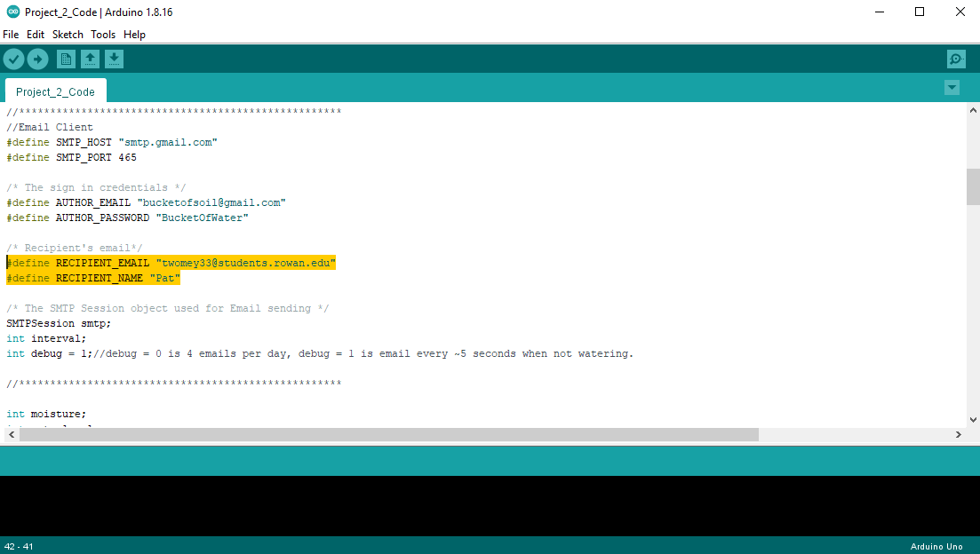Viewport: 980px width, 554px height.
Task: Click the vertical scrollbar's down arrow
Action: (x=973, y=418)
